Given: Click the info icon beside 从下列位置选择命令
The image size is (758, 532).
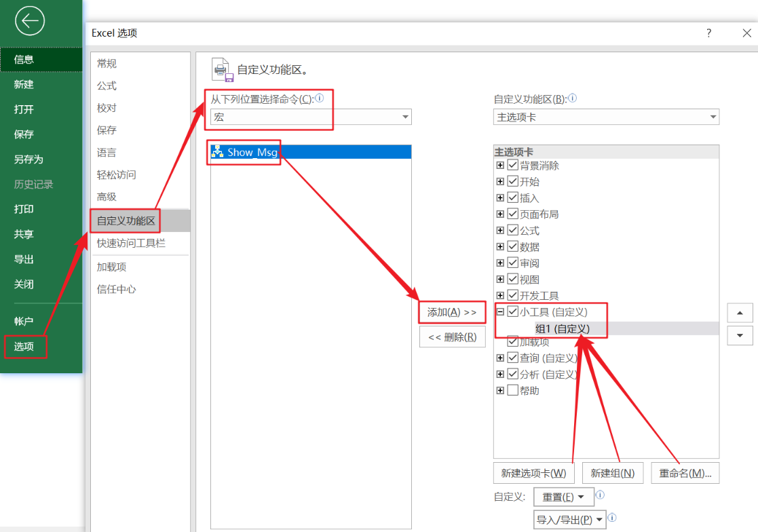Looking at the screenshot, I should tap(320, 98).
